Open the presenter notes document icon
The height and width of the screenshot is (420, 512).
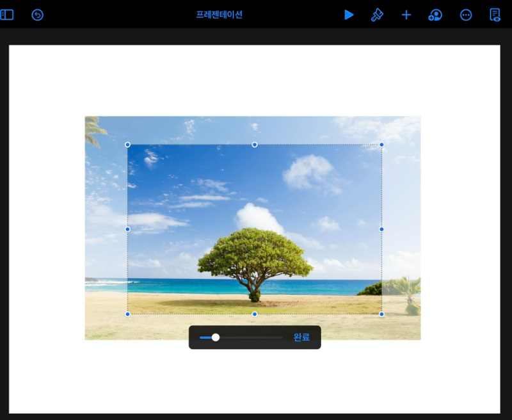pyautogui.click(x=495, y=15)
